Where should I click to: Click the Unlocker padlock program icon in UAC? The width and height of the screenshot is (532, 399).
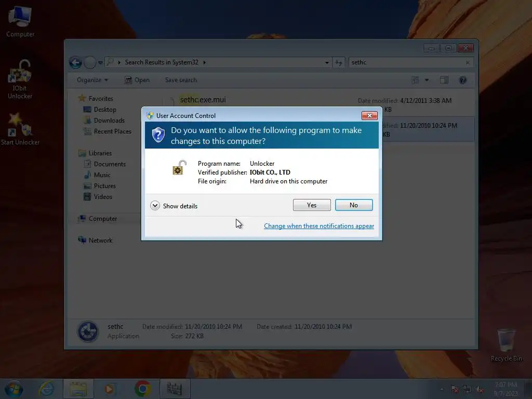click(x=179, y=168)
